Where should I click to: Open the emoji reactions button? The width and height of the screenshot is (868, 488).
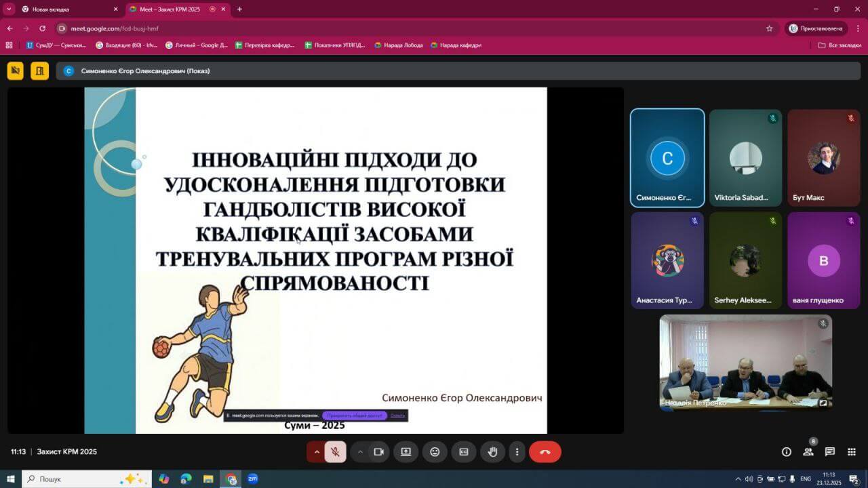435,452
